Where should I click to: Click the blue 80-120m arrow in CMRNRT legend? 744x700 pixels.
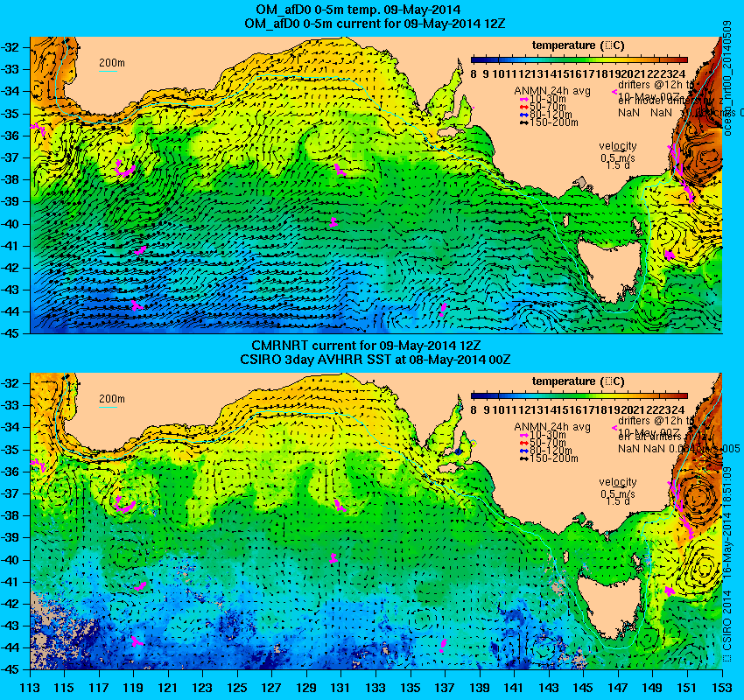523,451
